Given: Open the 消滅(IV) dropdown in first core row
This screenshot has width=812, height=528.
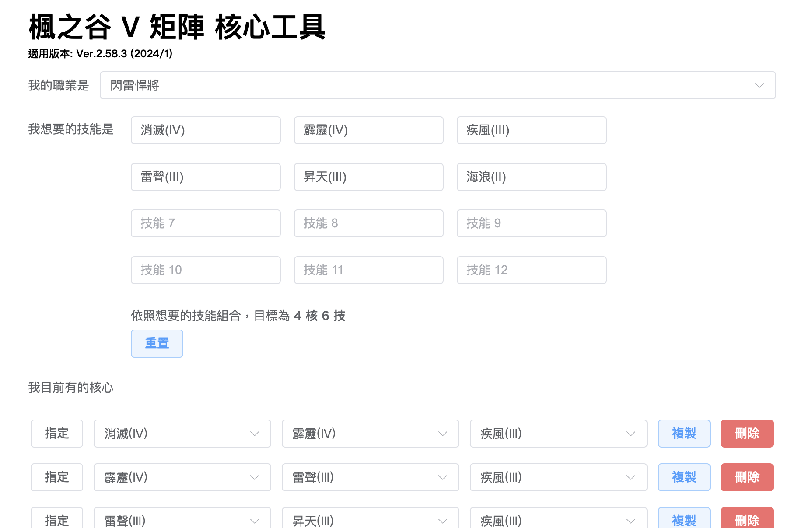Looking at the screenshot, I should click(x=182, y=434).
